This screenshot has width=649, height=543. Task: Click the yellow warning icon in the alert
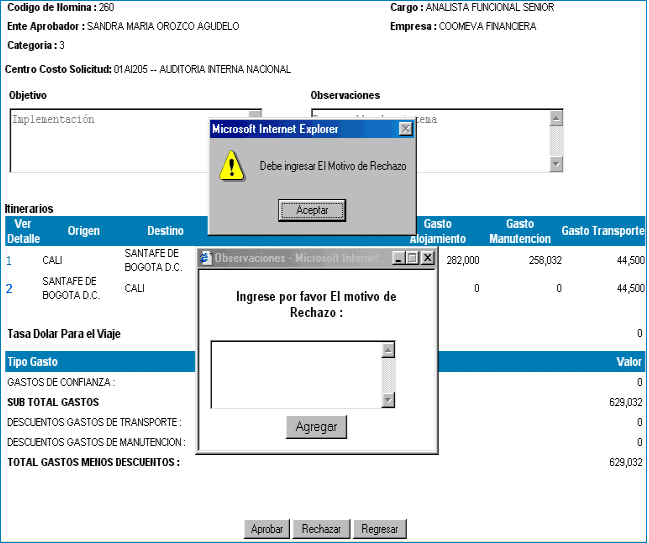232,165
